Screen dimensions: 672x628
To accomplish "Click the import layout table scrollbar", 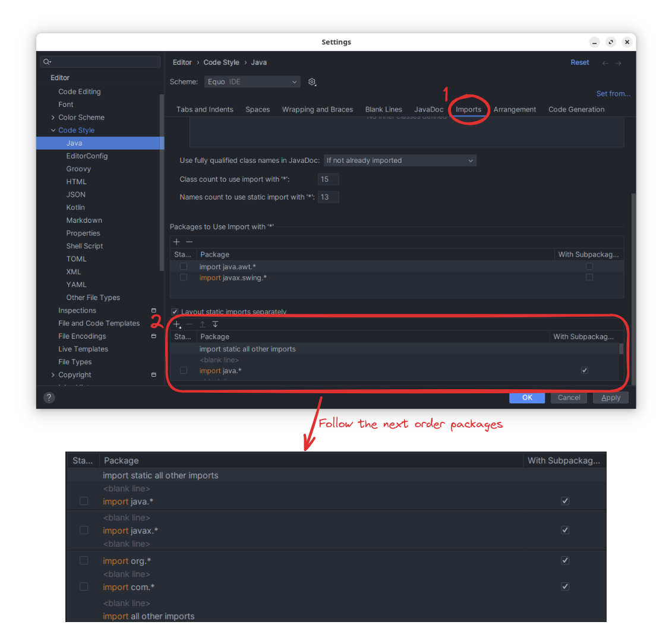I will coord(621,349).
